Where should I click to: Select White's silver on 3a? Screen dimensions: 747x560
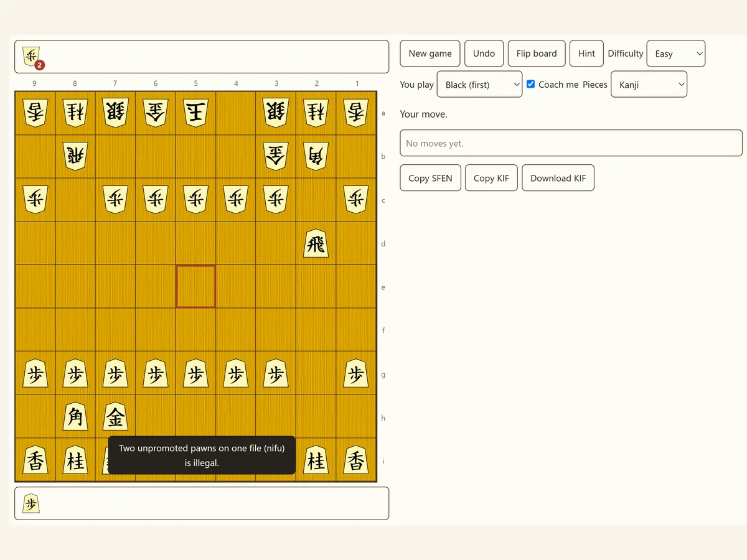(276, 113)
